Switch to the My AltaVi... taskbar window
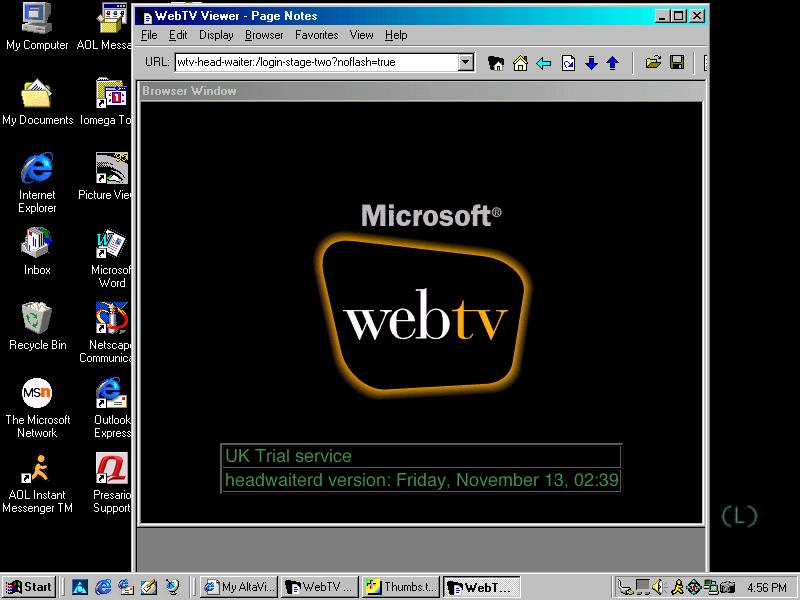This screenshot has height=600, width=800. coord(240,587)
